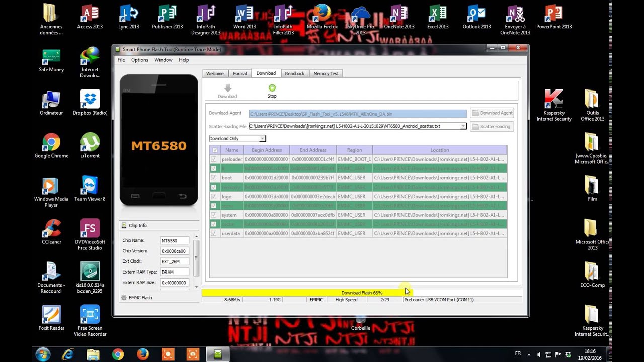The width and height of the screenshot is (644, 362).
Task: Click the yellow Download Flash progress bar
Action: [x=362, y=293]
